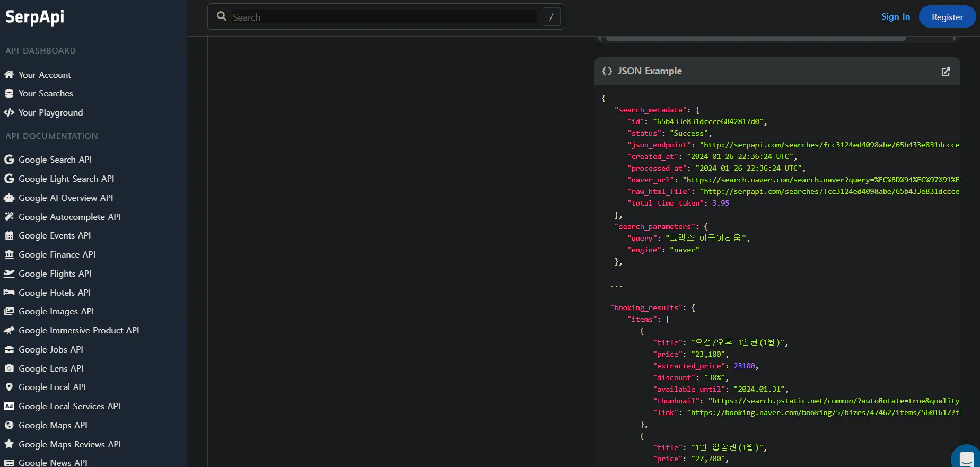980x467 pixels.
Task: Focus the Search input field
Action: click(384, 17)
